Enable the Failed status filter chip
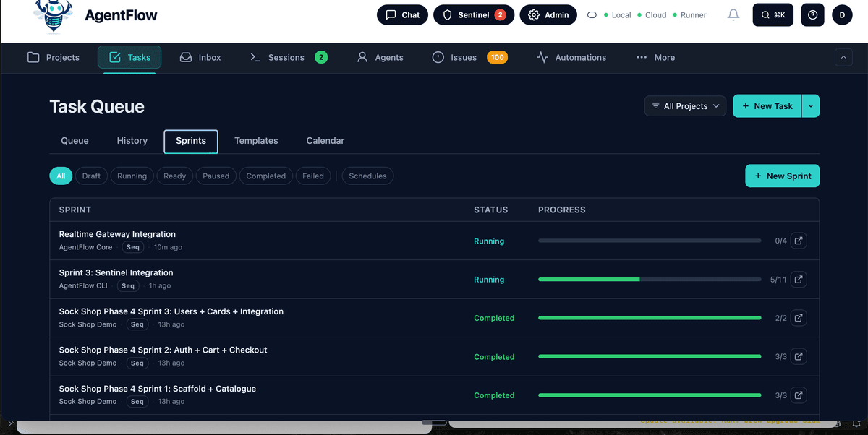 pos(312,176)
